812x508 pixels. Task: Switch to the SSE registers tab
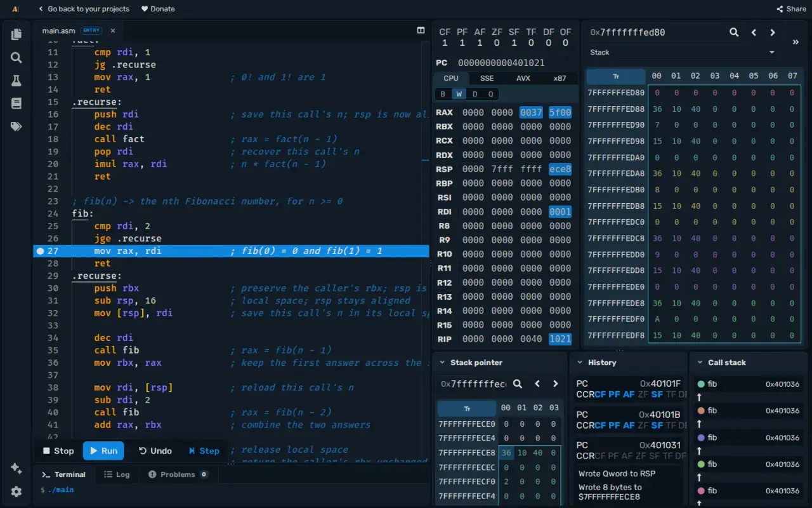point(487,78)
